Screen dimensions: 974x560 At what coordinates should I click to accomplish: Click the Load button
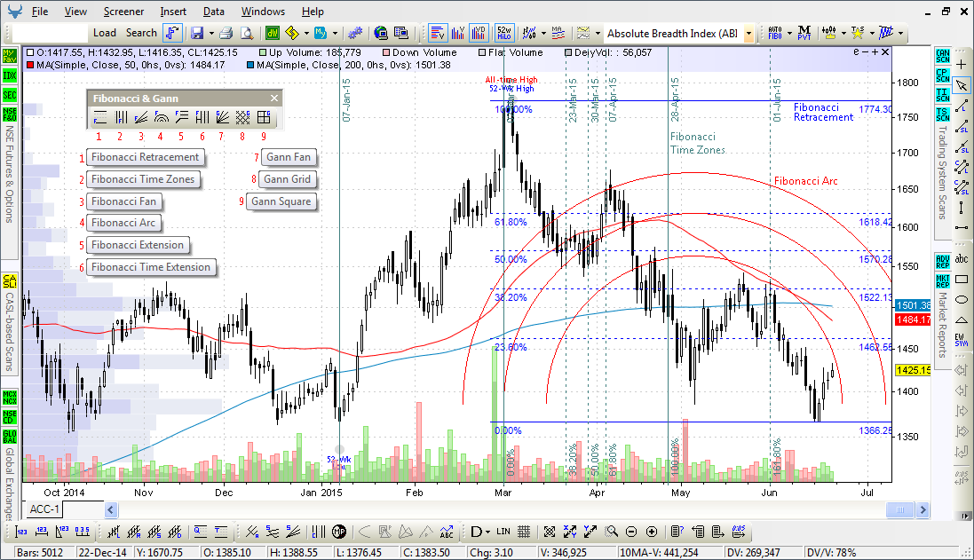click(105, 33)
